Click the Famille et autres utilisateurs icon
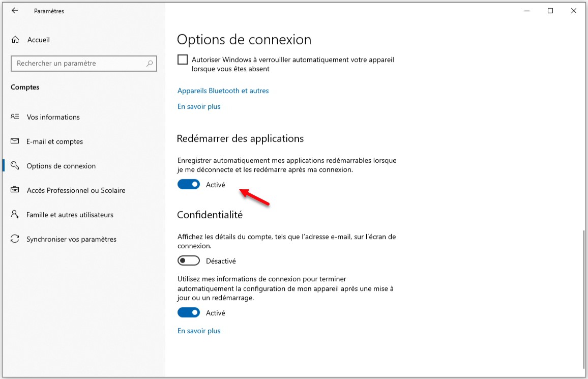Screen dimensions: 588x379 (15, 215)
